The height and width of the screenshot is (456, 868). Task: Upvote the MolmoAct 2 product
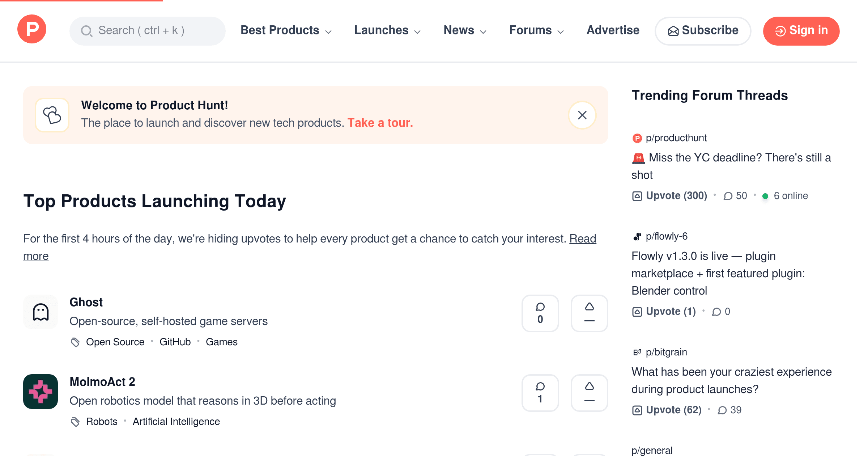point(590,393)
